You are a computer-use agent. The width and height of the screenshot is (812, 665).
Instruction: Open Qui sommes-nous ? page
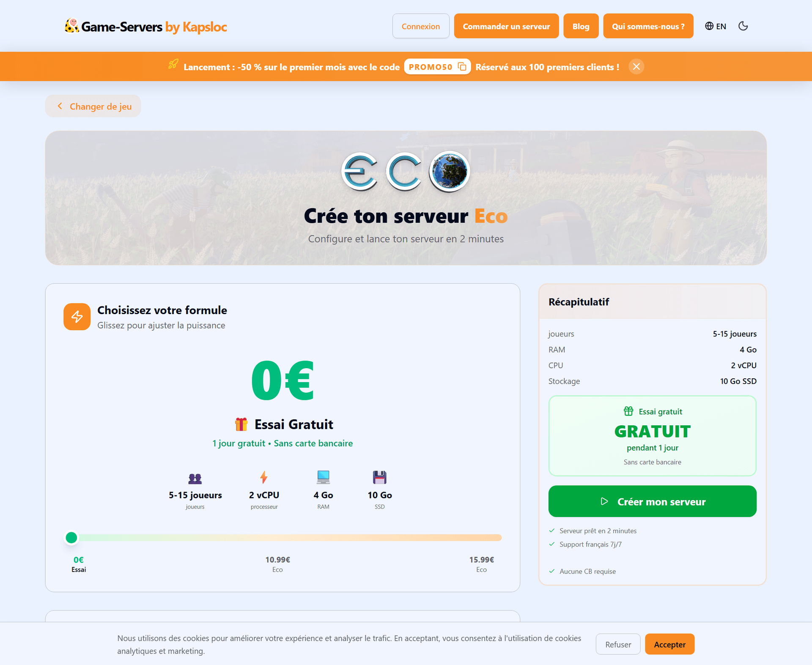pyautogui.click(x=648, y=26)
